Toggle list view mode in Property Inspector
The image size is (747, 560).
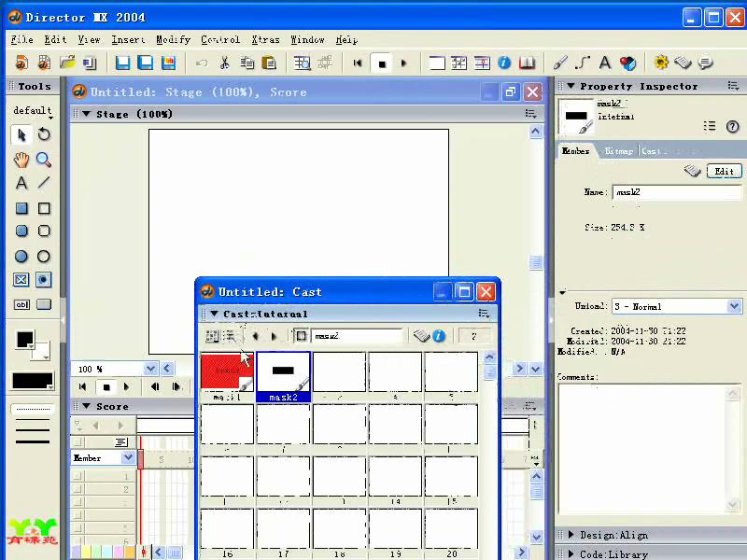(710, 126)
